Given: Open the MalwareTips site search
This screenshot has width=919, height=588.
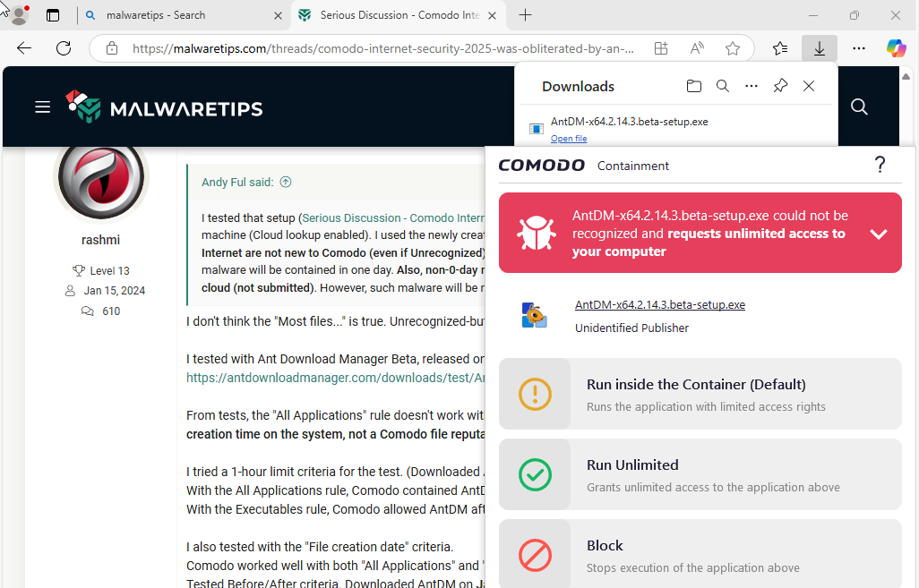Looking at the screenshot, I should coord(859,107).
